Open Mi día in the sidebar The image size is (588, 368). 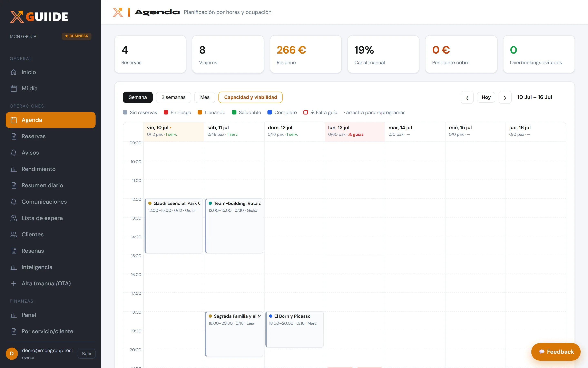(51, 88)
